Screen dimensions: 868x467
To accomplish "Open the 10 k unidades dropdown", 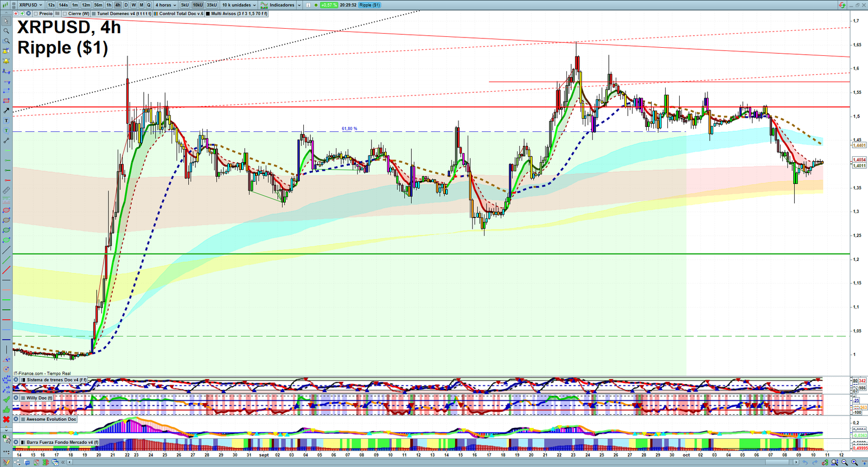I will click(239, 5).
